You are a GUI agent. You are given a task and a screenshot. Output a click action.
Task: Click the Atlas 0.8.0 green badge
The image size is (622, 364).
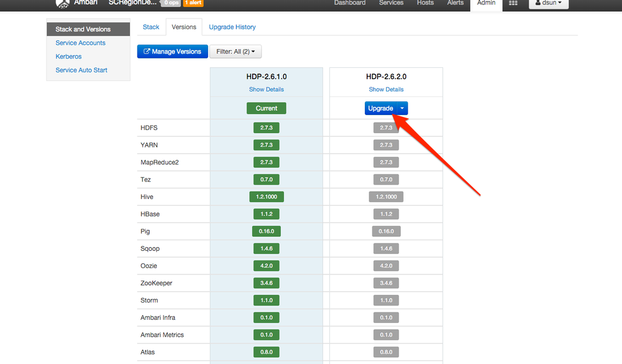point(266,352)
